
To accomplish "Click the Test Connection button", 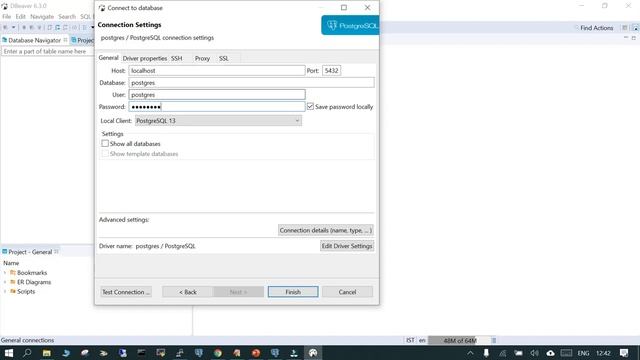I will click(126, 292).
